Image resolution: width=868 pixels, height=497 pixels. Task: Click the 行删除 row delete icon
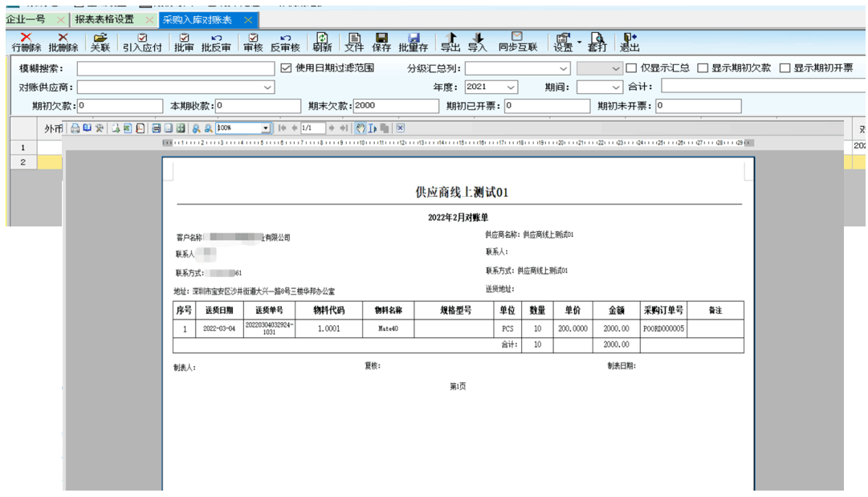coord(26,42)
